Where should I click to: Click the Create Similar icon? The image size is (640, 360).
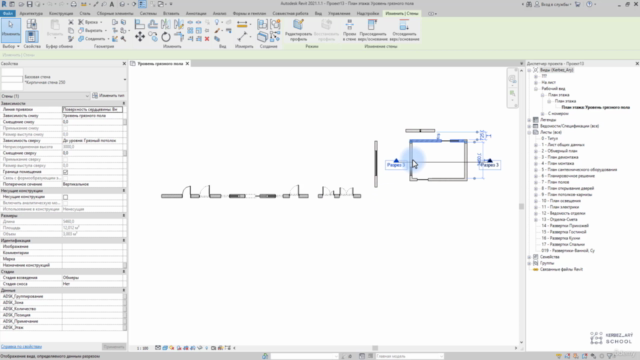pyautogui.click(x=275, y=37)
